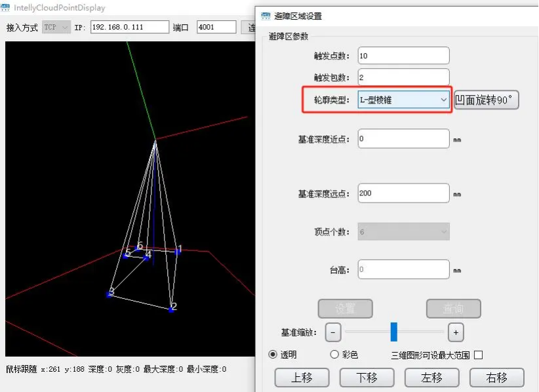Click the 左移 button

pyautogui.click(x=431, y=378)
